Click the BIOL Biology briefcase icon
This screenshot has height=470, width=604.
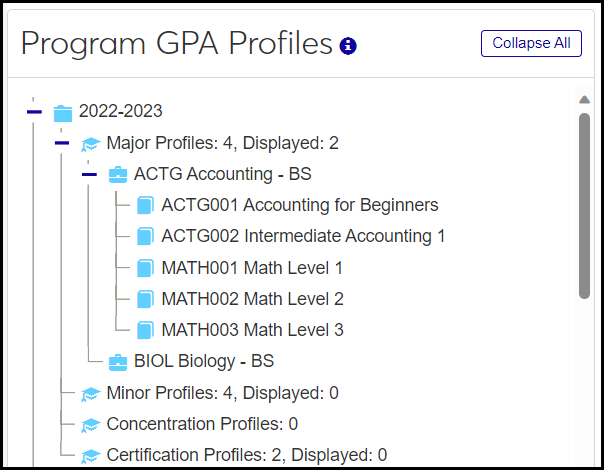click(118, 362)
